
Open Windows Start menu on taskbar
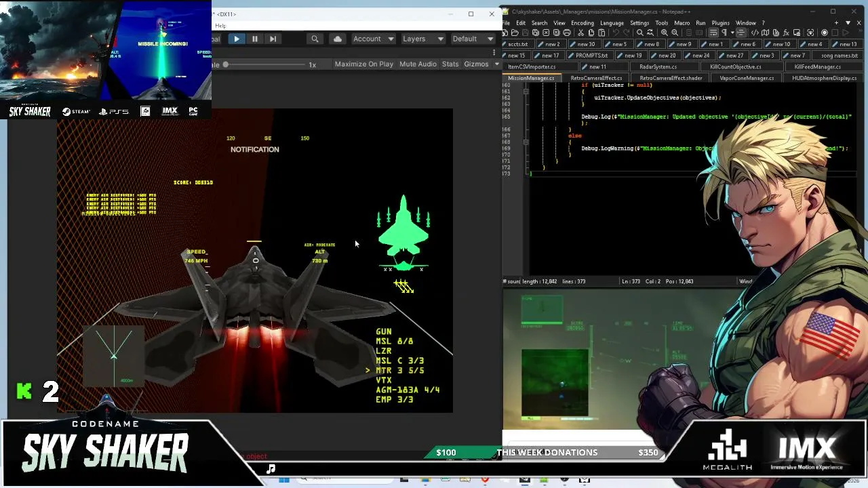283,480
